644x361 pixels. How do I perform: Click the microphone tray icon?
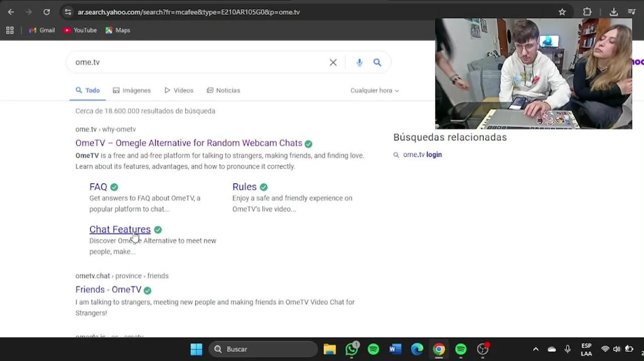point(568,349)
